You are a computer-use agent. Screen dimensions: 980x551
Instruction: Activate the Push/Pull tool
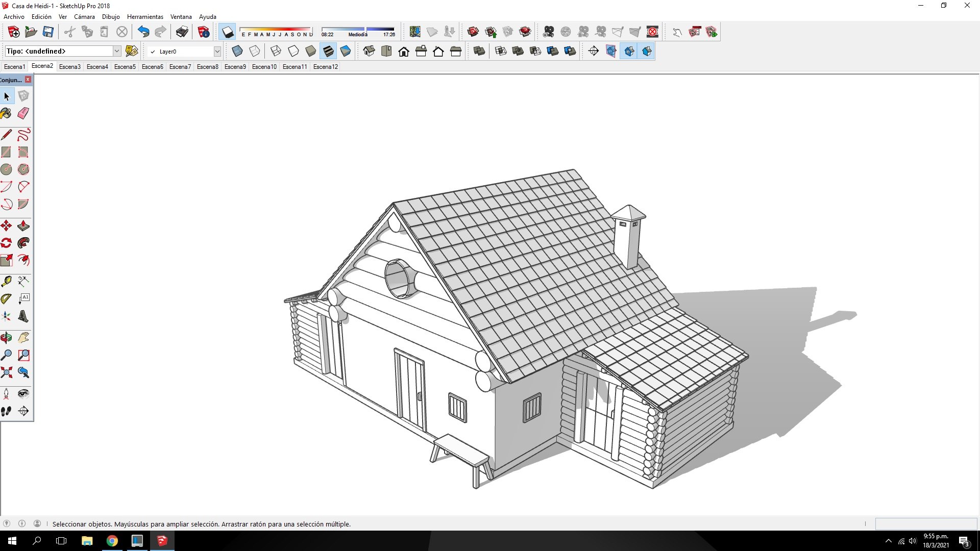(23, 226)
